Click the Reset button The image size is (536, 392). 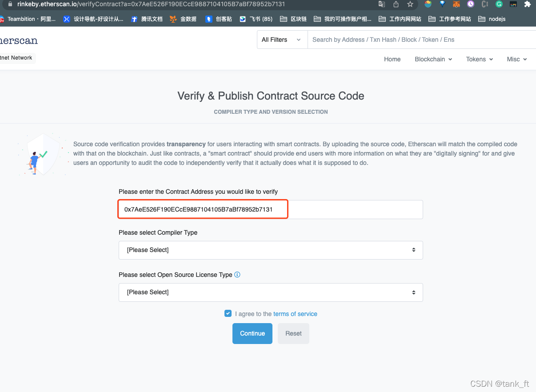(x=293, y=333)
